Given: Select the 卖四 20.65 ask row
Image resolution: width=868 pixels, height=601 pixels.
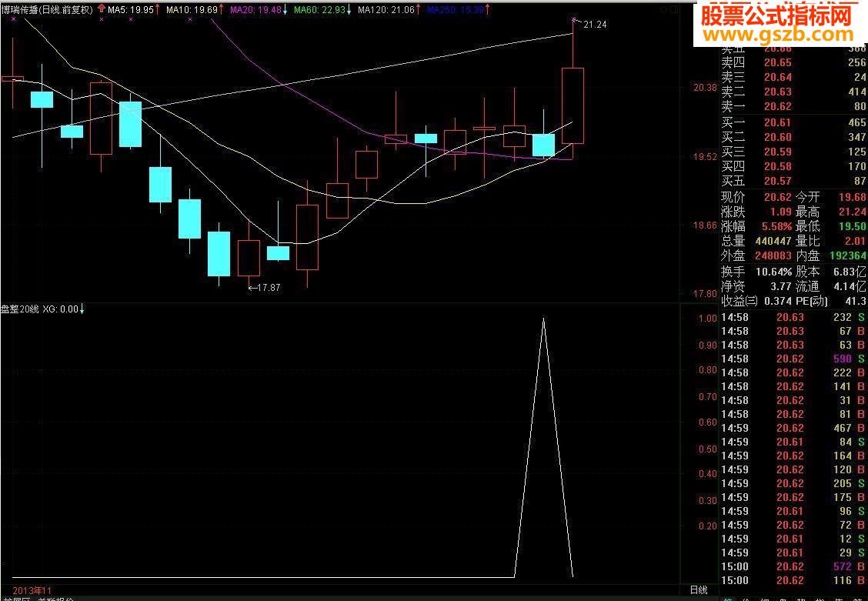Looking at the screenshot, I should pos(793,62).
